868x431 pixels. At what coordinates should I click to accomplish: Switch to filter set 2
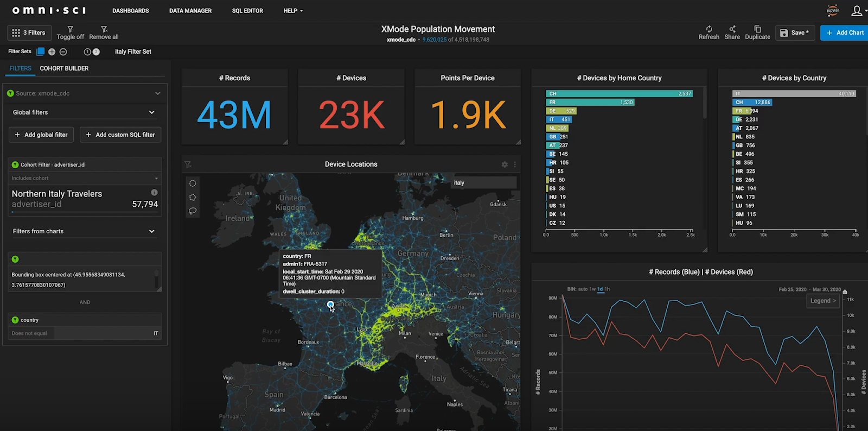[x=96, y=52]
